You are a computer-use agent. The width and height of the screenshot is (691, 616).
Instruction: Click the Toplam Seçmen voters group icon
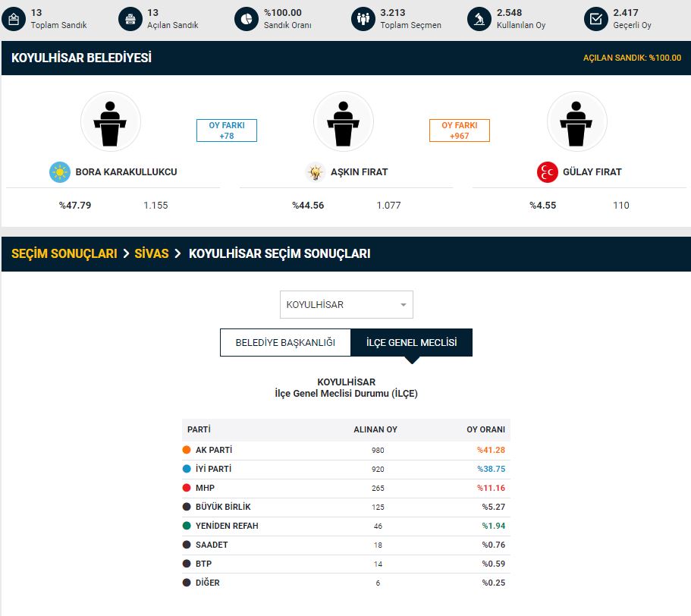(x=363, y=19)
